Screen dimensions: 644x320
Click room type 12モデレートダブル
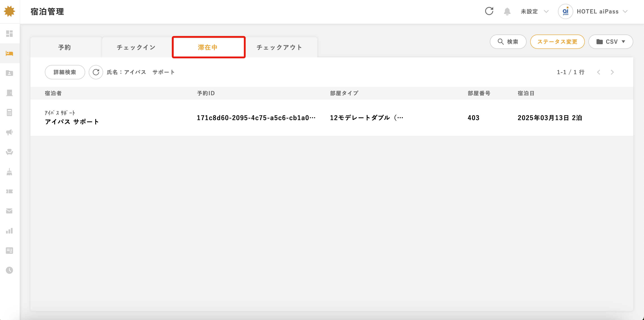pos(367,118)
